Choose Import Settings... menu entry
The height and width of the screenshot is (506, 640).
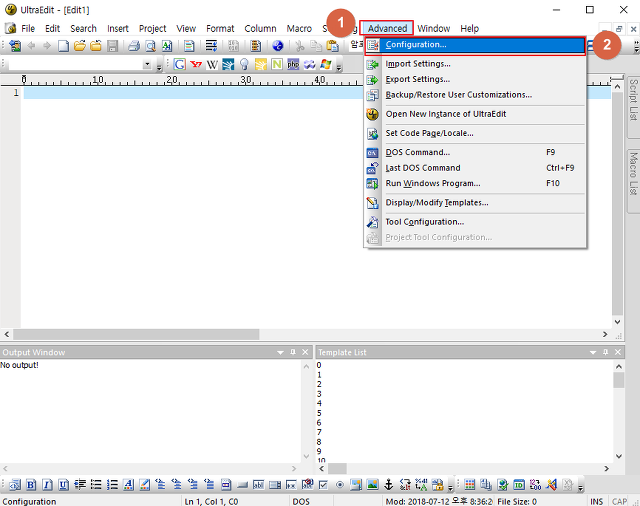pyautogui.click(x=475, y=64)
